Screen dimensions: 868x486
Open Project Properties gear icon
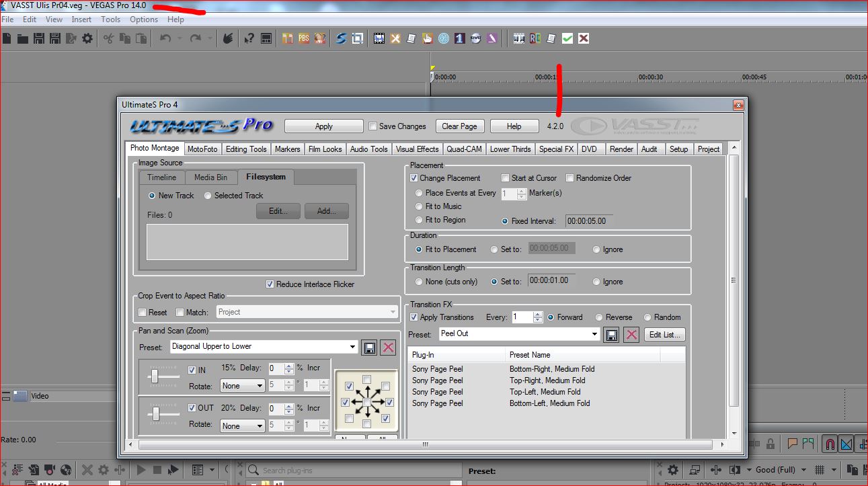click(x=87, y=38)
